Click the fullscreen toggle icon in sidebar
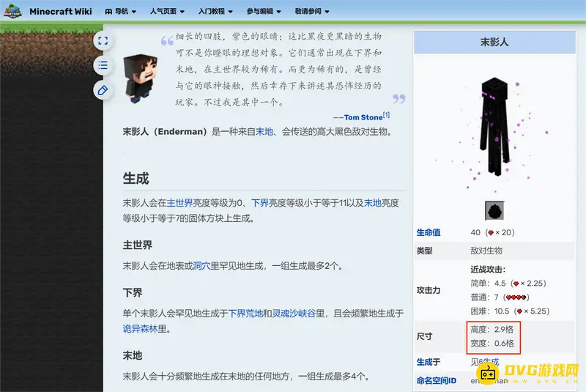This screenshot has height=392, width=586. pos(103,41)
